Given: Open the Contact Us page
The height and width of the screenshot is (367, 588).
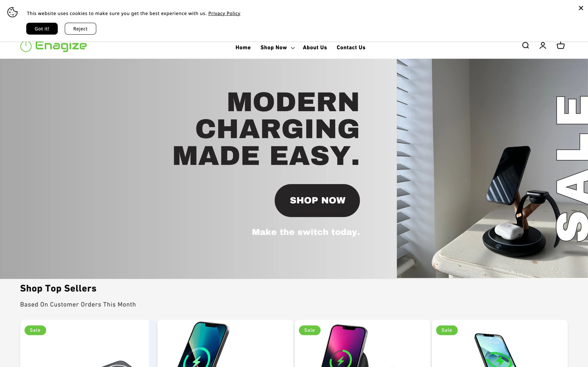Looking at the screenshot, I should coord(351,48).
